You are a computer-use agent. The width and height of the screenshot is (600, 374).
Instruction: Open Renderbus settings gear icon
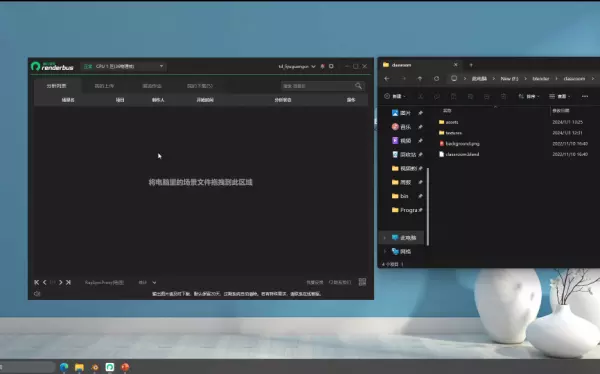pos(331,66)
